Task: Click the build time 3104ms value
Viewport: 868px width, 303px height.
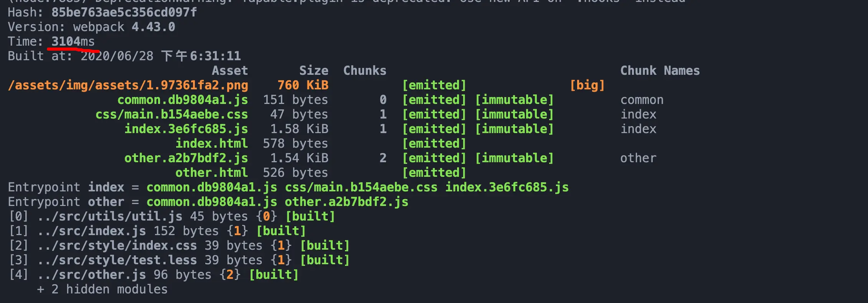Action: click(73, 41)
